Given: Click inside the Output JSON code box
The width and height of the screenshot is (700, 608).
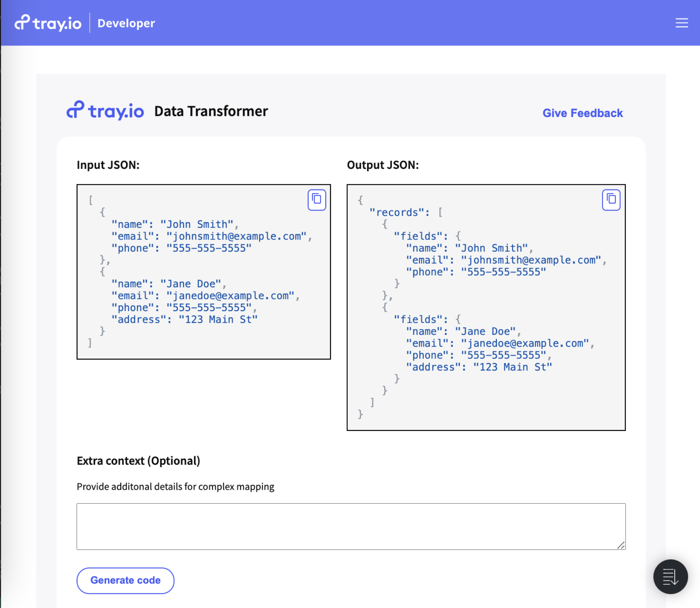Looking at the screenshot, I should click(x=486, y=307).
